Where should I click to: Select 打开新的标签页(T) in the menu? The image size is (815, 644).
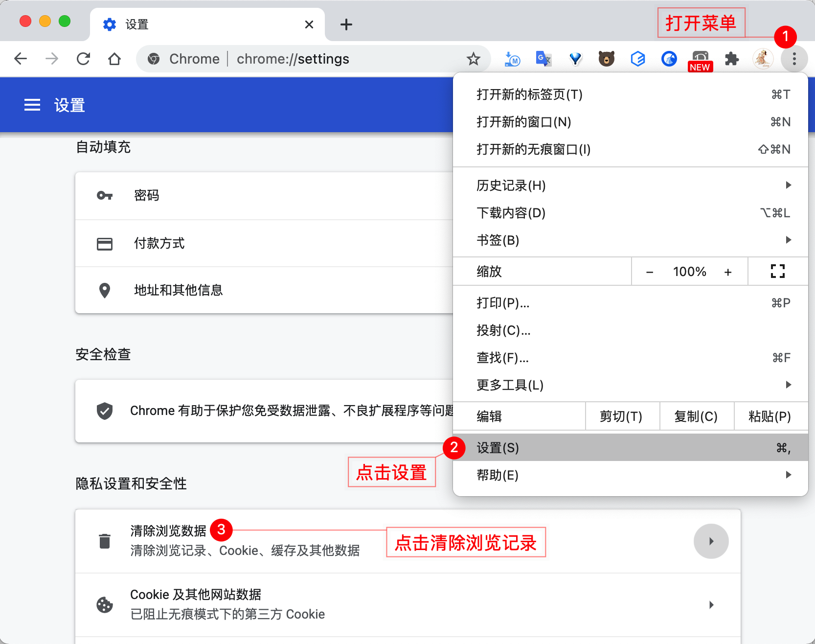[x=631, y=94]
